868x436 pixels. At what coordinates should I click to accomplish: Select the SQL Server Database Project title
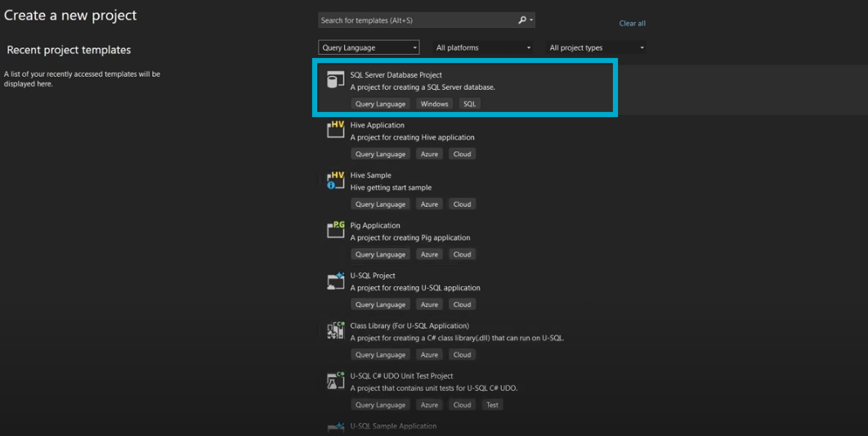click(x=396, y=74)
